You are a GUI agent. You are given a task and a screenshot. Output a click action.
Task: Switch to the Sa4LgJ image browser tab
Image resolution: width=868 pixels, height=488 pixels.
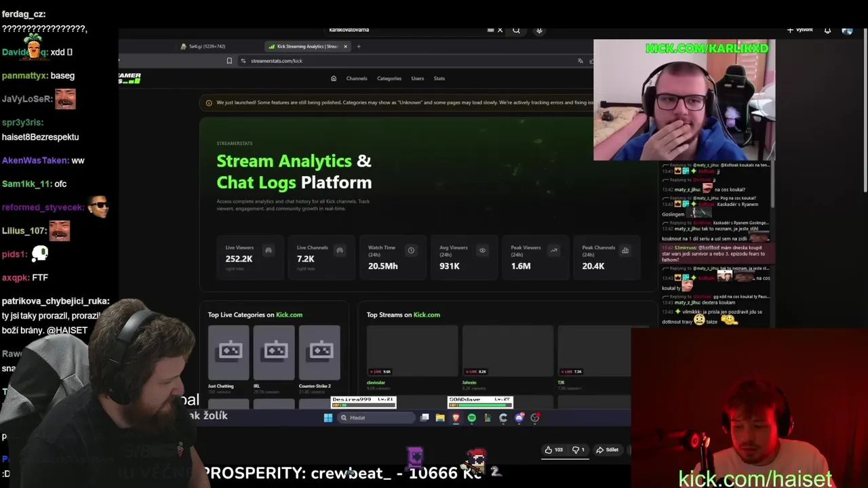click(x=203, y=47)
